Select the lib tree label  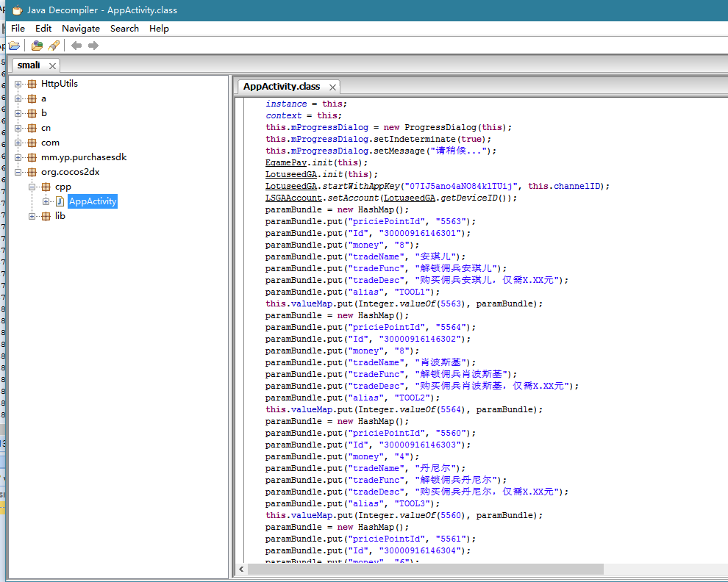[60, 216]
